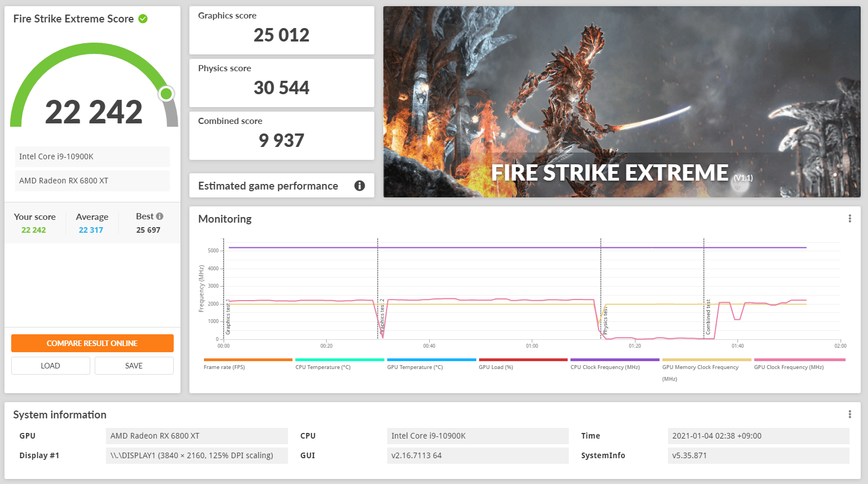
Task: Click the CPU field value in System information
Action: click(477, 436)
